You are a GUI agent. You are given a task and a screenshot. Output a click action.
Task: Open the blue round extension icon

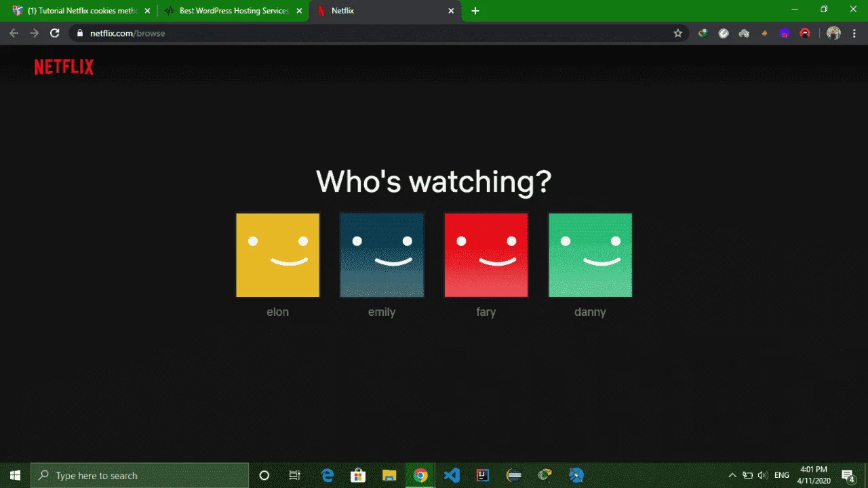coord(785,33)
